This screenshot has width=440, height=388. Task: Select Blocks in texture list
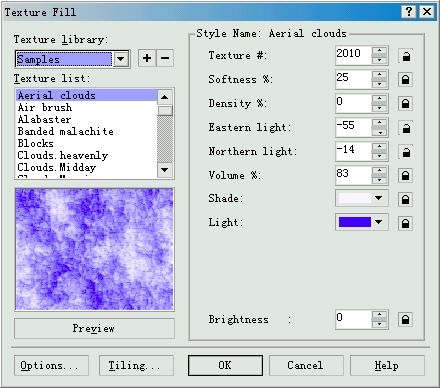[x=86, y=143]
